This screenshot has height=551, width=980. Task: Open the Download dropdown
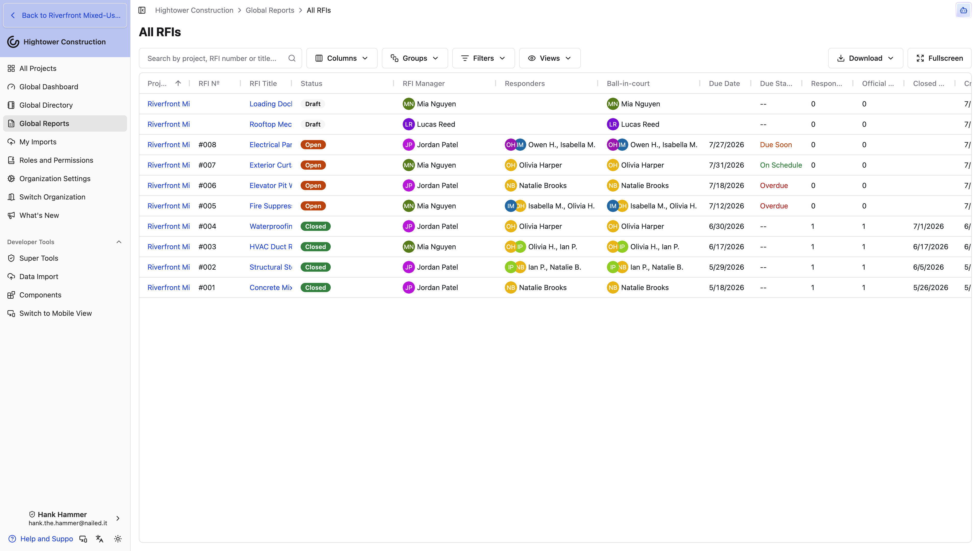(865, 58)
